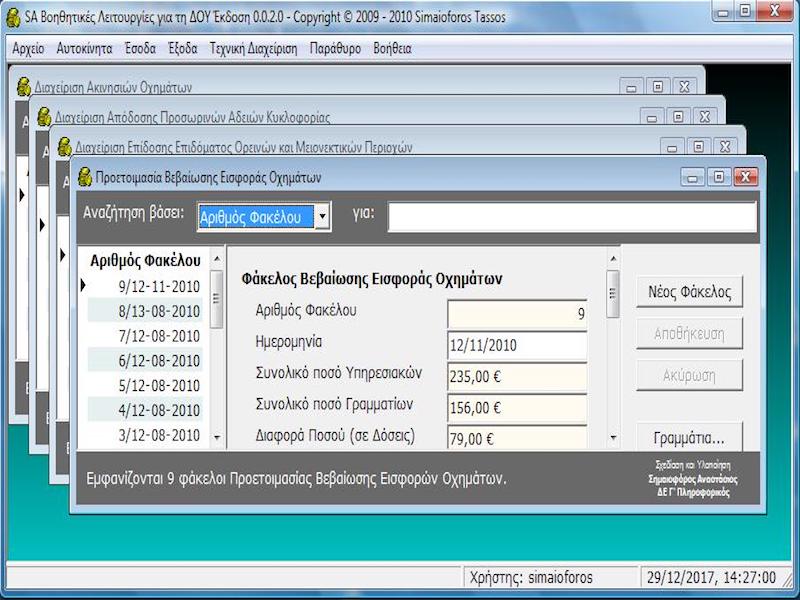The height and width of the screenshot is (600, 800).
Task: Focus the 'για:' search text field
Action: pos(572,217)
